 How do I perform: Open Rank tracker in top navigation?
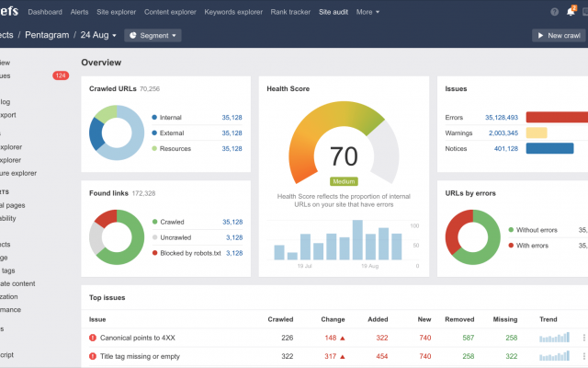point(290,12)
